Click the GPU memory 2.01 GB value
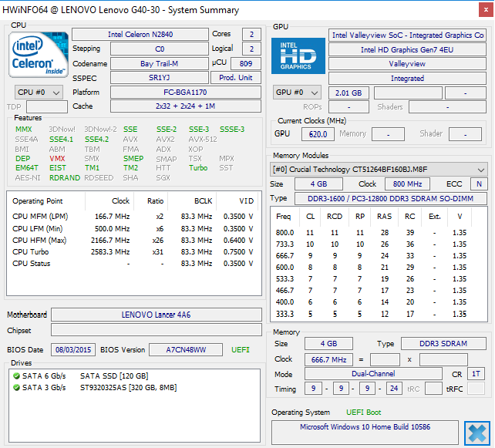This screenshot has height=448, width=495. click(x=349, y=93)
